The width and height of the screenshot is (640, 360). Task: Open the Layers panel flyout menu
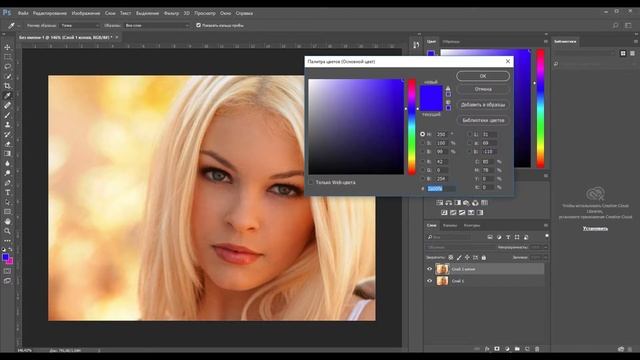[546, 225]
